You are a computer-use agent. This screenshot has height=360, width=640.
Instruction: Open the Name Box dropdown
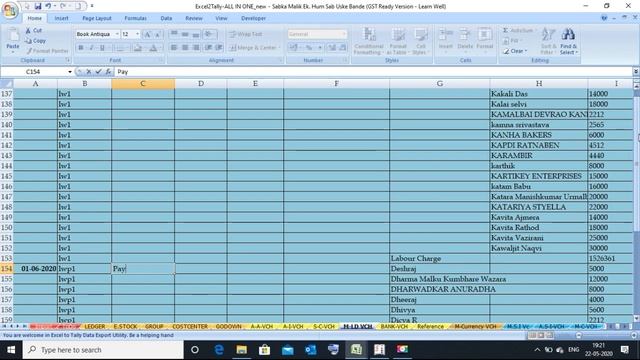point(70,72)
